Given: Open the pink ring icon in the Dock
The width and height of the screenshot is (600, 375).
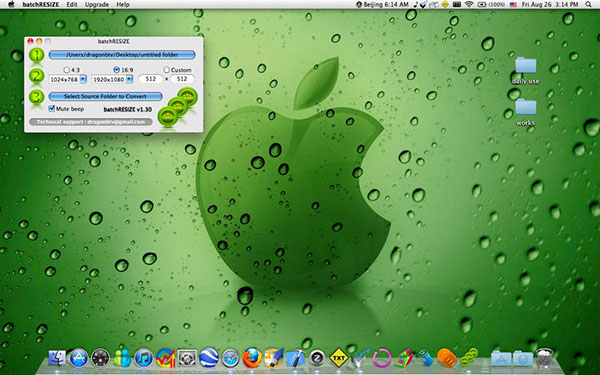Looking at the screenshot, I should [x=382, y=358].
